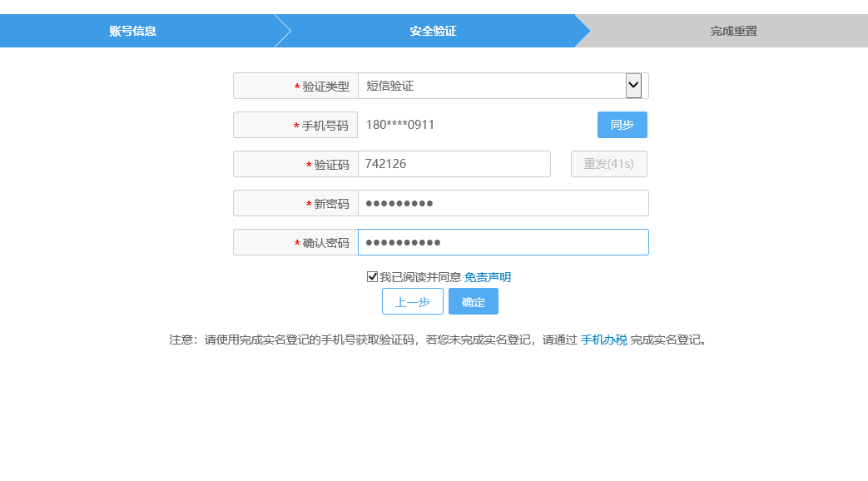
Task: Open the 手机办税 link in the notice
Action: point(603,340)
